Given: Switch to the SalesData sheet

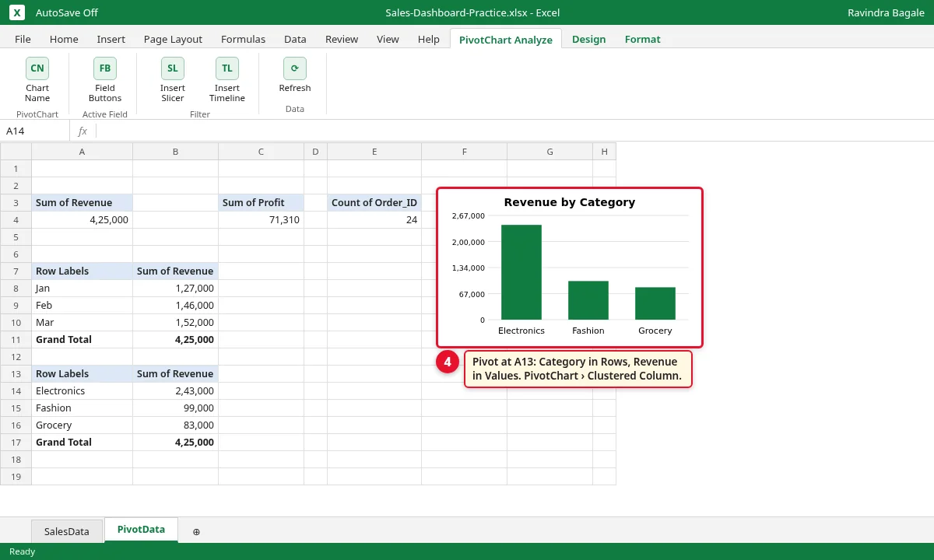Looking at the screenshot, I should 67,531.
